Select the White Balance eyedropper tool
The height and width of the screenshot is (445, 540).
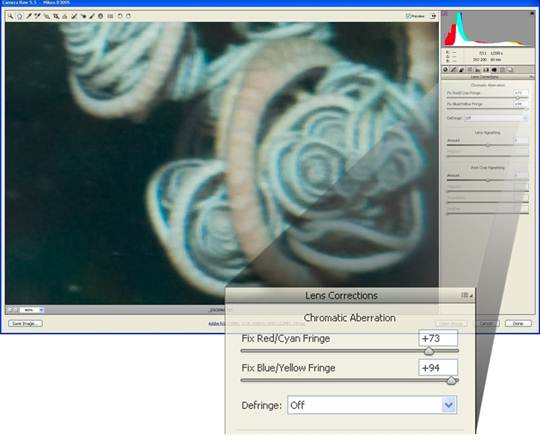29,16
